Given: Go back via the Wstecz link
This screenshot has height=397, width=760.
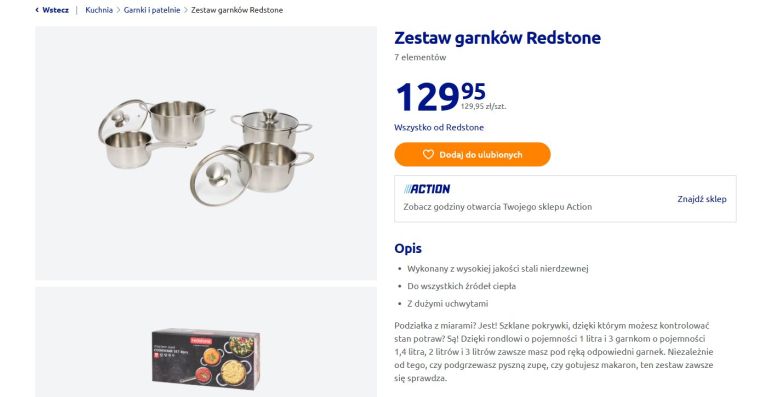Looking at the screenshot, I should (x=55, y=10).
